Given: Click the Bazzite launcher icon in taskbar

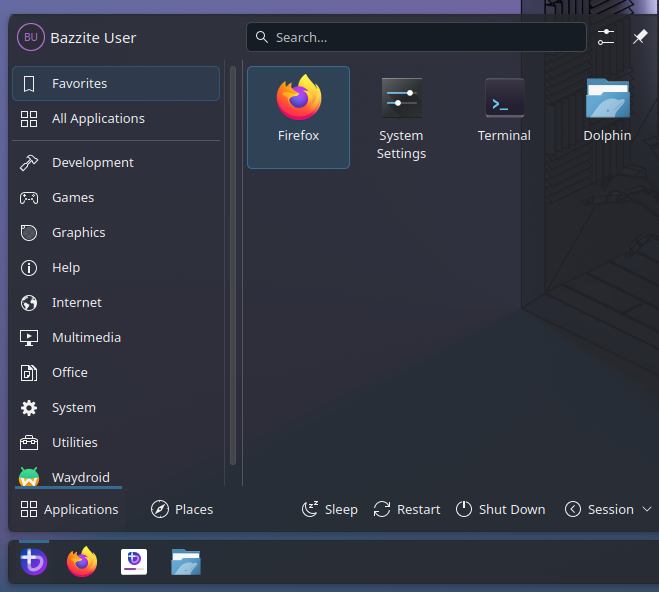Looking at the screenshot, I should (x=33, y=562).
